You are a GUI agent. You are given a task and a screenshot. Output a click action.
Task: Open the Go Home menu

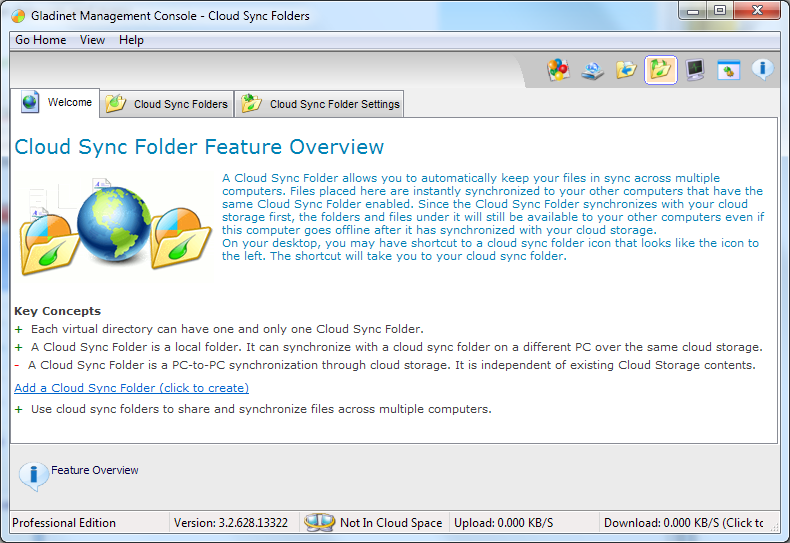coord(41,40)
